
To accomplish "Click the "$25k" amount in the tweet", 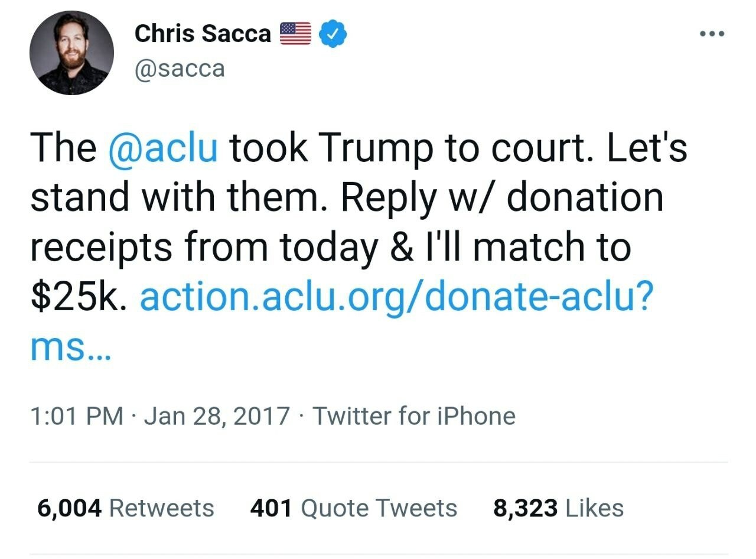I will pos(77,299).
